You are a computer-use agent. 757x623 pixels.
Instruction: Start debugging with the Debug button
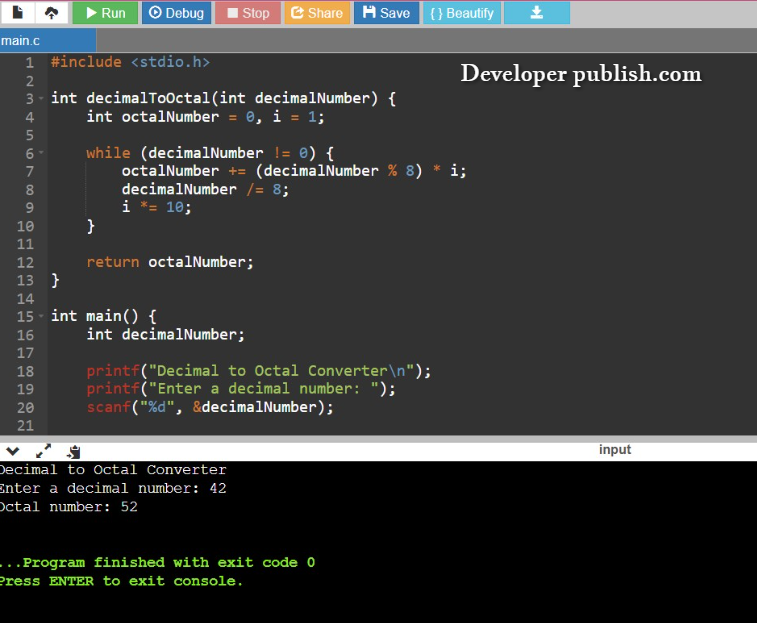(x=175, y=13)
